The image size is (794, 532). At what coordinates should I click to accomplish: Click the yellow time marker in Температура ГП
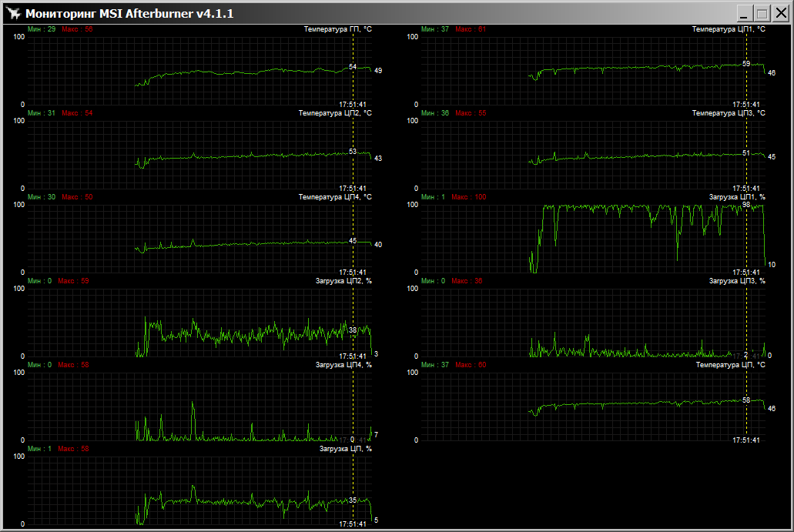353,85
